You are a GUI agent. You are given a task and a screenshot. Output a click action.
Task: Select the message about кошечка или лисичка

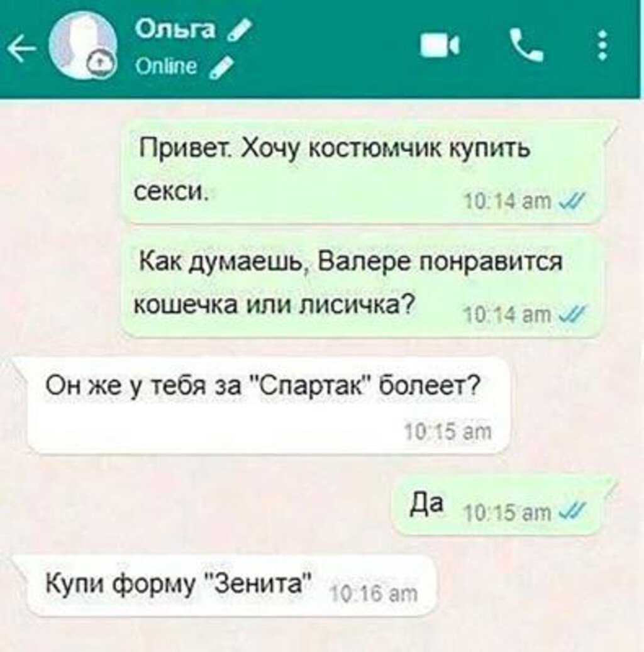coord(362,285)
